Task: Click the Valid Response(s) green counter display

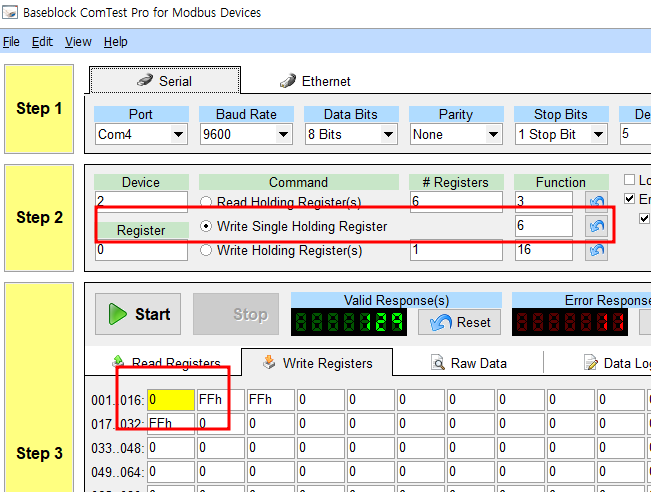Action: coord(349,322)
